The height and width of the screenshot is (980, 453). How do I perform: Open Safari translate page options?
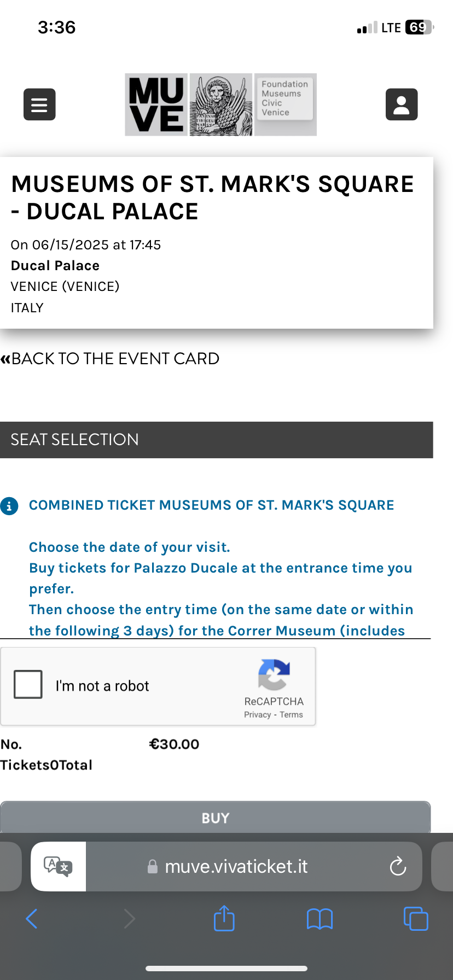point(58,866)
